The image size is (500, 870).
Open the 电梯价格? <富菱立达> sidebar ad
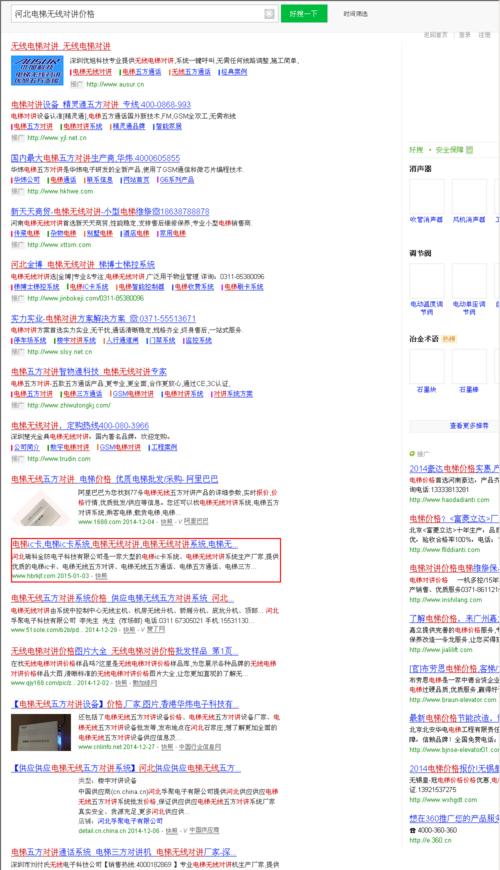tap(454, 519)
